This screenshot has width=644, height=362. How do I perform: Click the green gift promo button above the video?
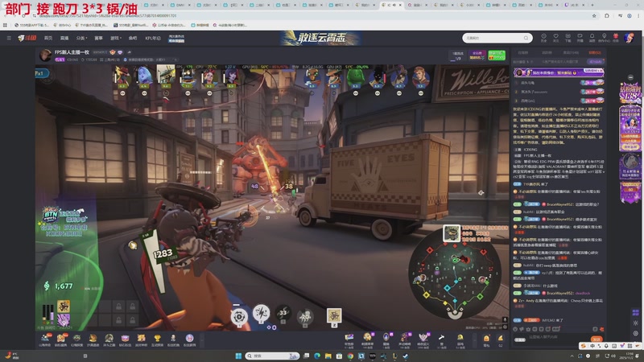click(x=497, y=56)
